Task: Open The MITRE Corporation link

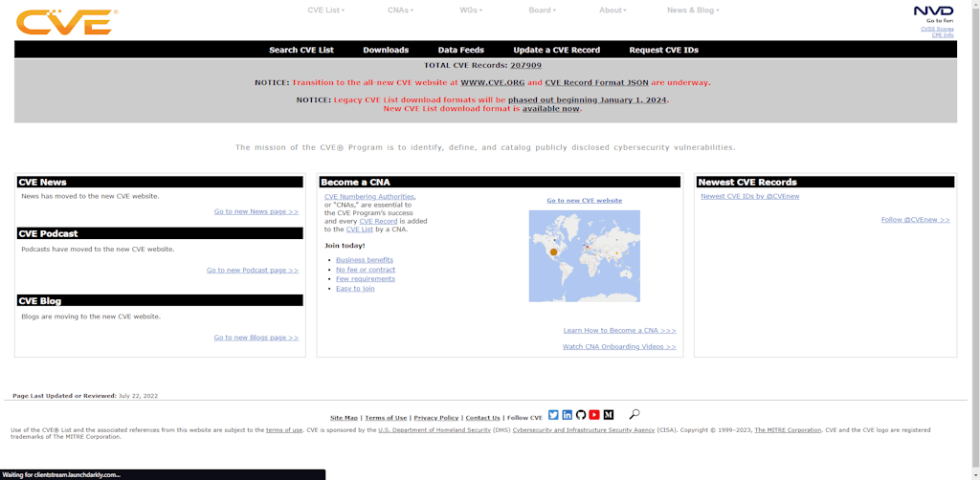Action: [788, 430]
